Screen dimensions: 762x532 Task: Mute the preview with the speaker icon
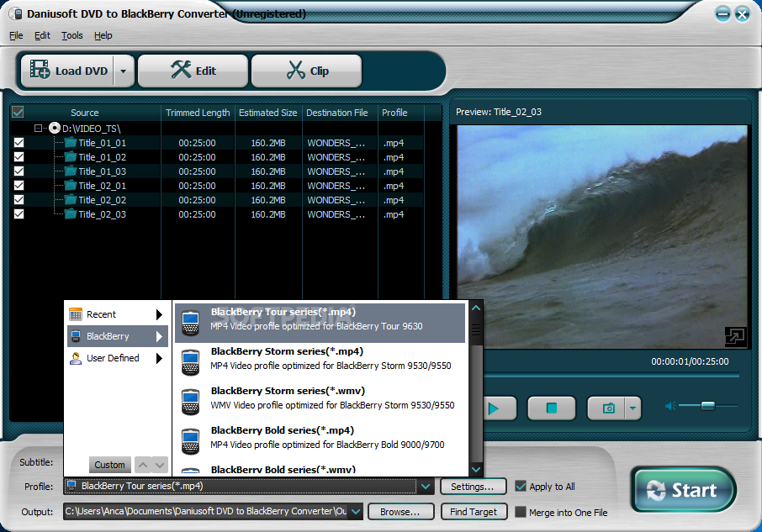670,406
